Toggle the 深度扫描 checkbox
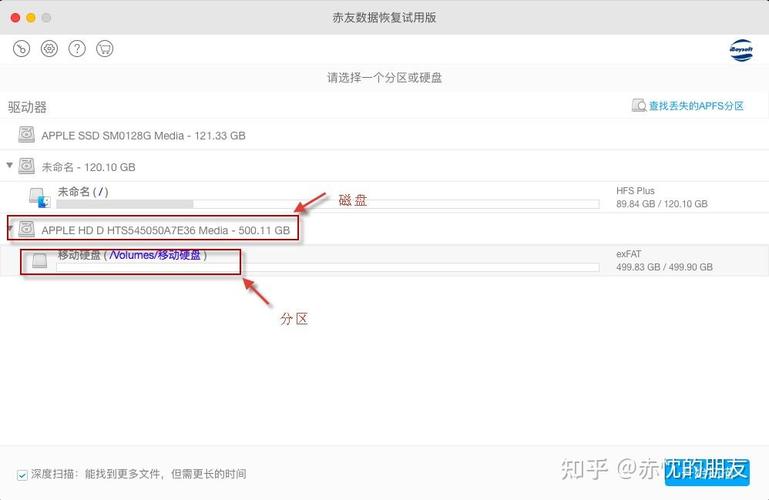769x500 pixels. pyautogui.click(x=22, y=475)
